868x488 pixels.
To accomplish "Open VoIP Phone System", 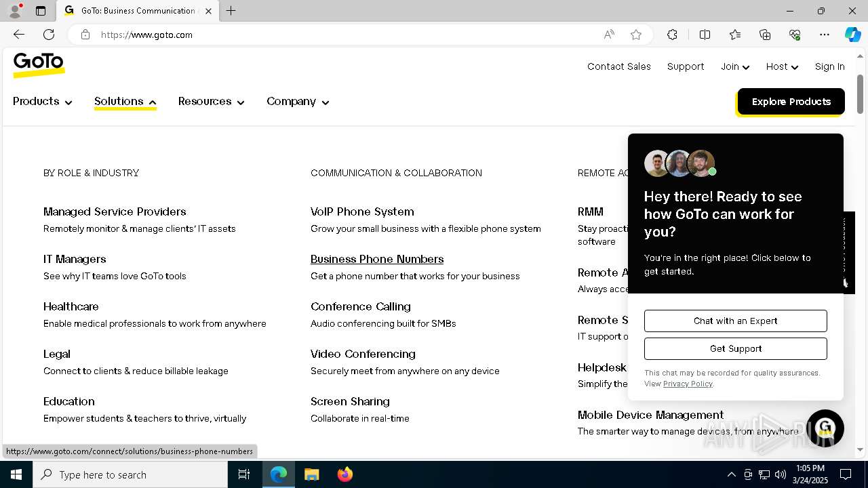I will pos(362,211).
